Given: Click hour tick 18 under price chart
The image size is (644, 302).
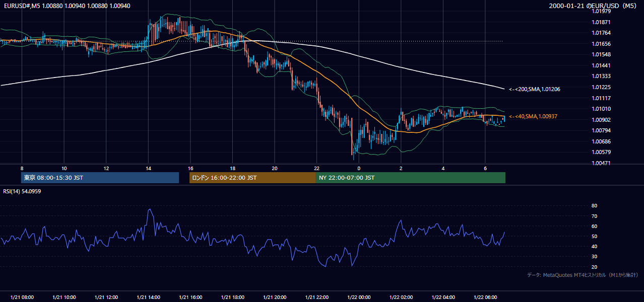Looking at the screenshot, I should [x=232, y=168].
